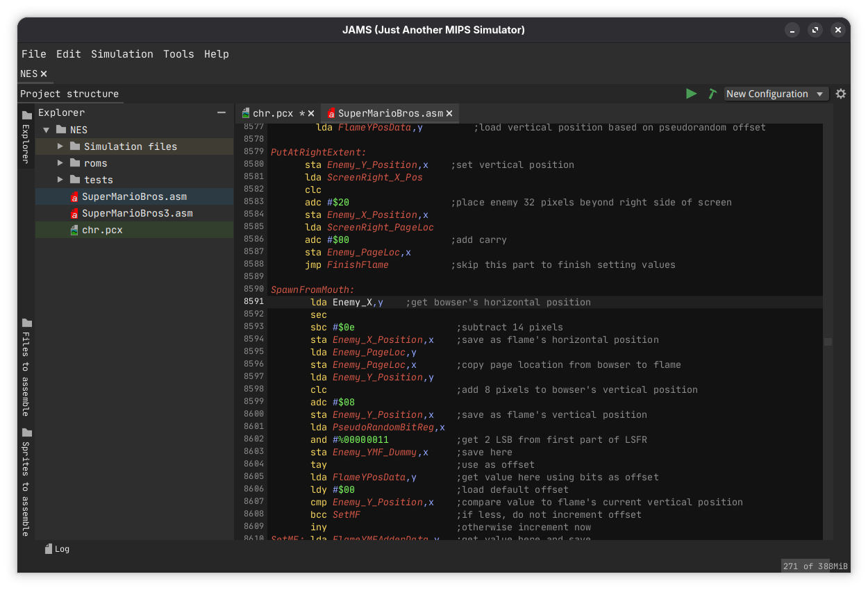Click the editor's vertical scrollbar
The image size is (868, 590).
coord(828,342)
